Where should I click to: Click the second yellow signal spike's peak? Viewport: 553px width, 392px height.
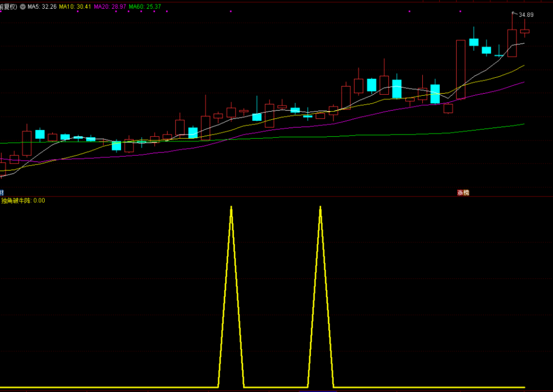320,207
